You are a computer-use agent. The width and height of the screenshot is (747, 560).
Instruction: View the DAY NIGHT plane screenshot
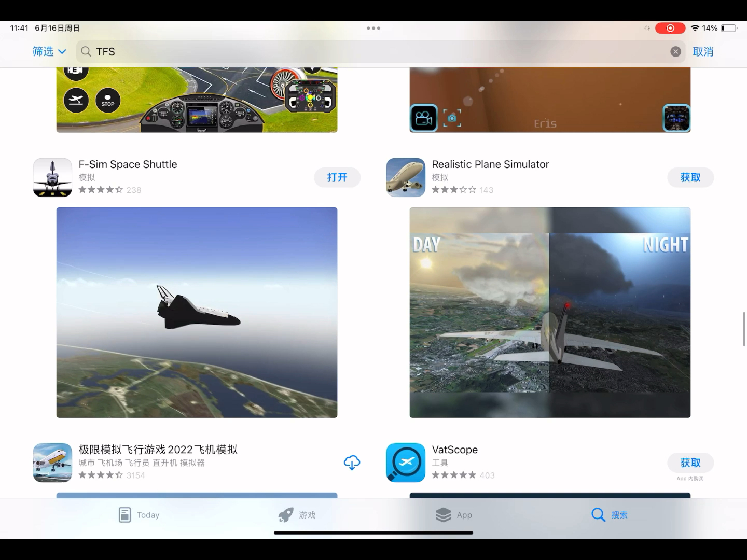tap(550, 313)
